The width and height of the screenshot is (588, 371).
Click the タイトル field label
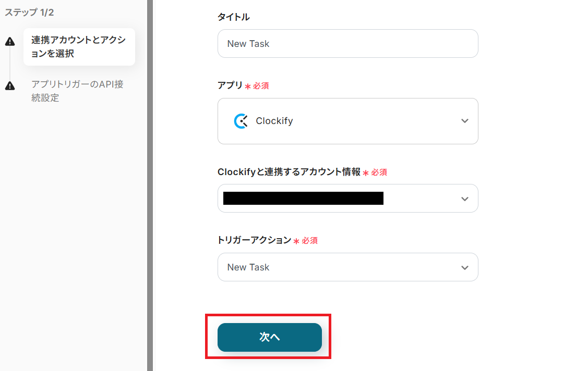click(234, 17)
